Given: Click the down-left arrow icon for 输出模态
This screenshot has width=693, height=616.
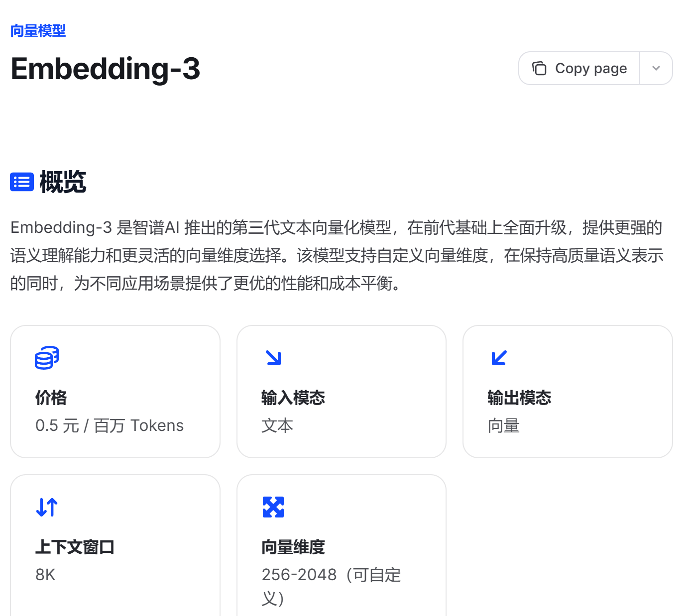Looking at the screenshot, I should point(499,358).
